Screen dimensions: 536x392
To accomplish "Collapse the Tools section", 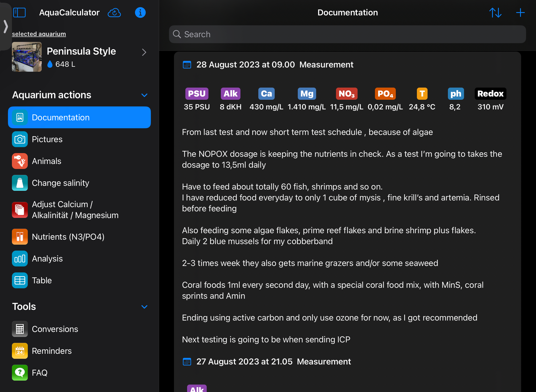I will (144, 307).
